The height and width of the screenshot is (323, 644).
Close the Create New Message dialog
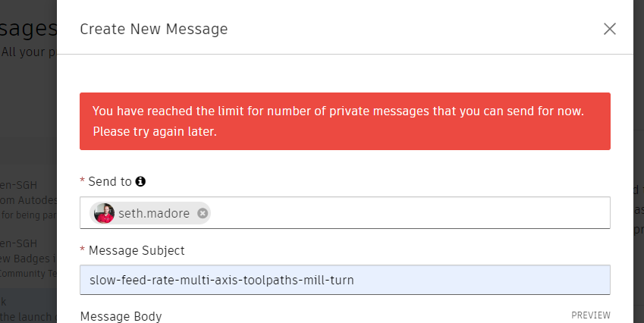[609, 29]
